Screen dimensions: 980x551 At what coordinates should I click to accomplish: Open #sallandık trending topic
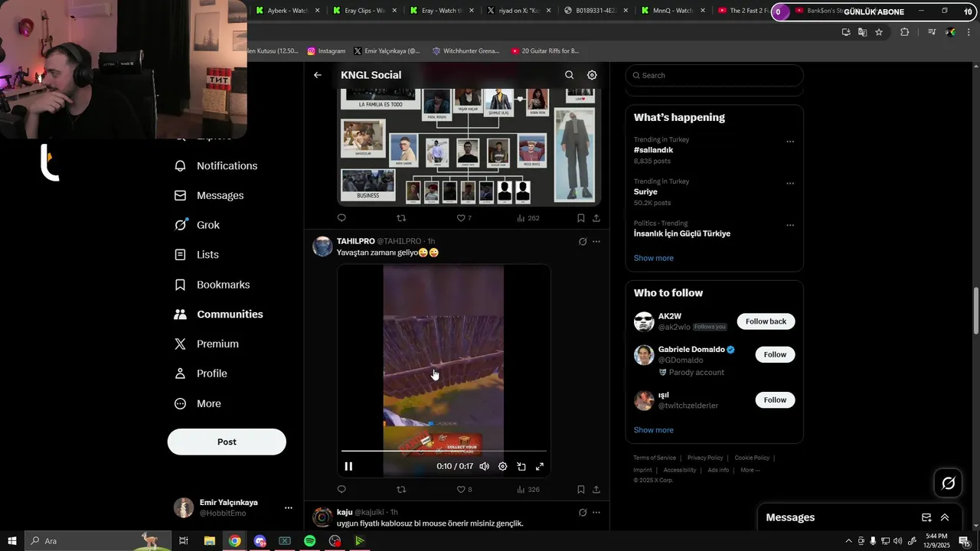point(653,150)
